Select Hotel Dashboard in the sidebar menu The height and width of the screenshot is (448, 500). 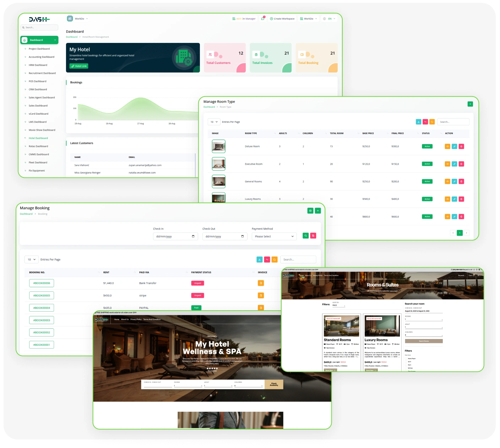coord(38,138)
